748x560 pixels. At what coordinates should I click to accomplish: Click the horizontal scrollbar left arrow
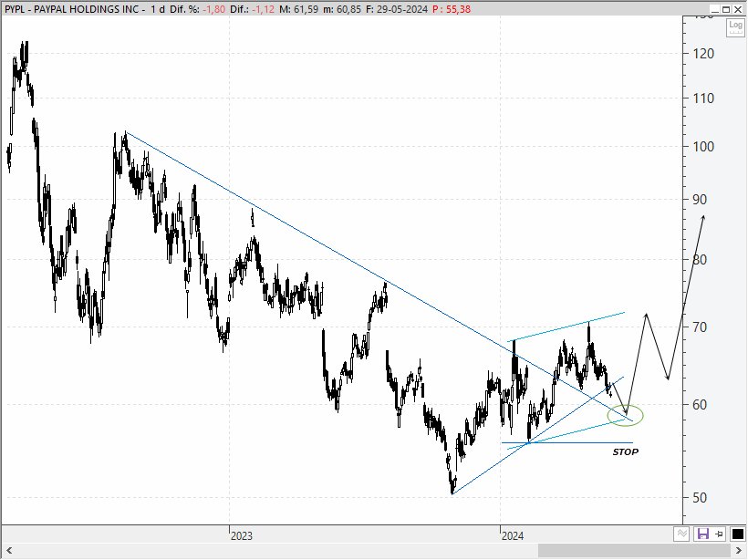tap(8, 551)
